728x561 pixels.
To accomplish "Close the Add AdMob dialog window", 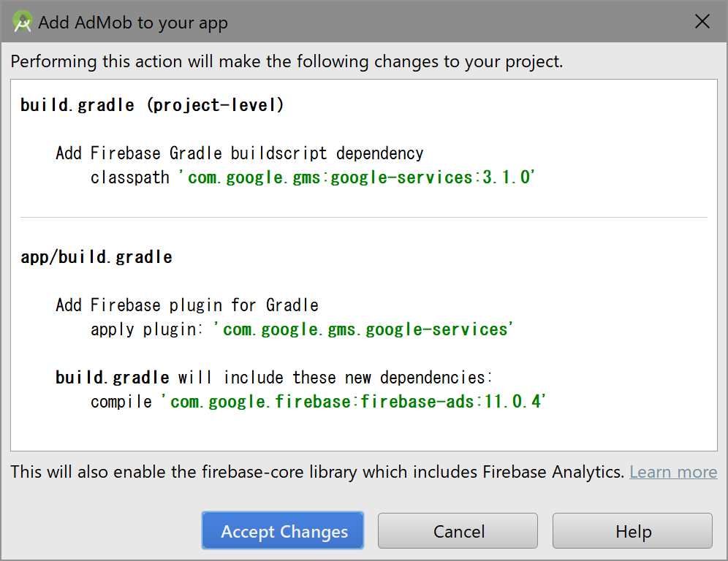I will pyautogui.click(x=702, y=22).
